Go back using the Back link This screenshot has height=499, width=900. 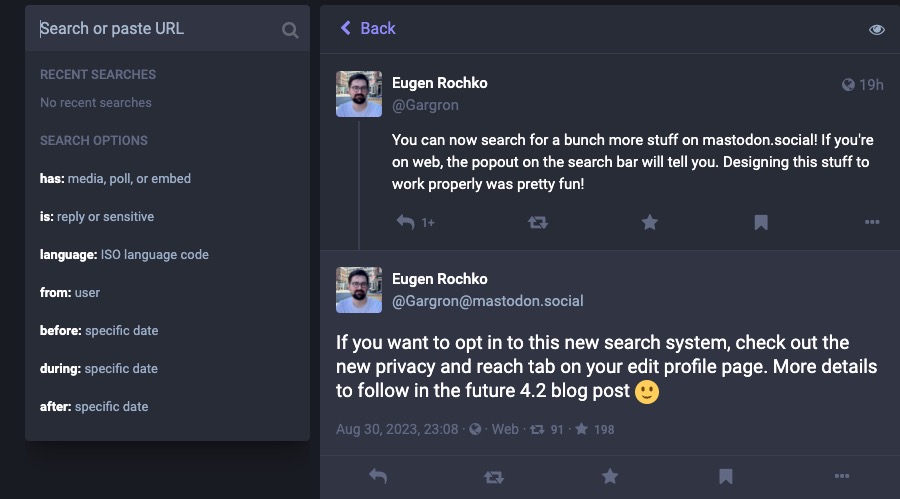point(368,28)
